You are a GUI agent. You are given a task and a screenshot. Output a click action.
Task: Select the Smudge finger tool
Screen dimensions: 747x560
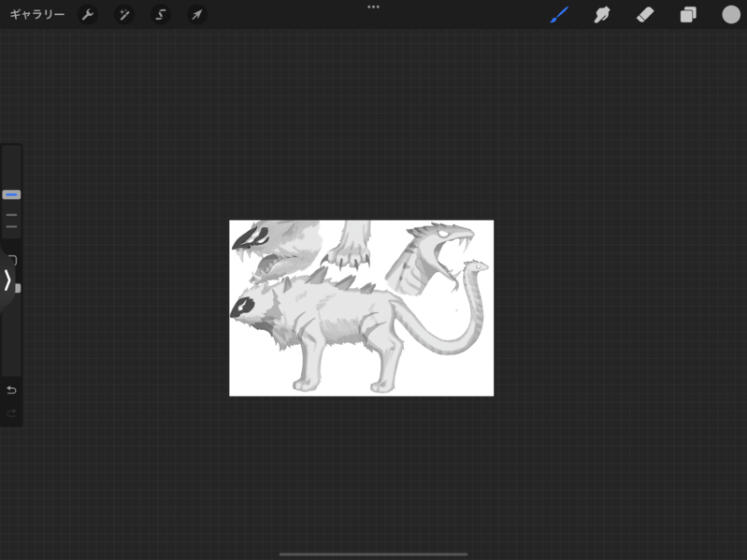pyautogui.click(x=602, y=15)
